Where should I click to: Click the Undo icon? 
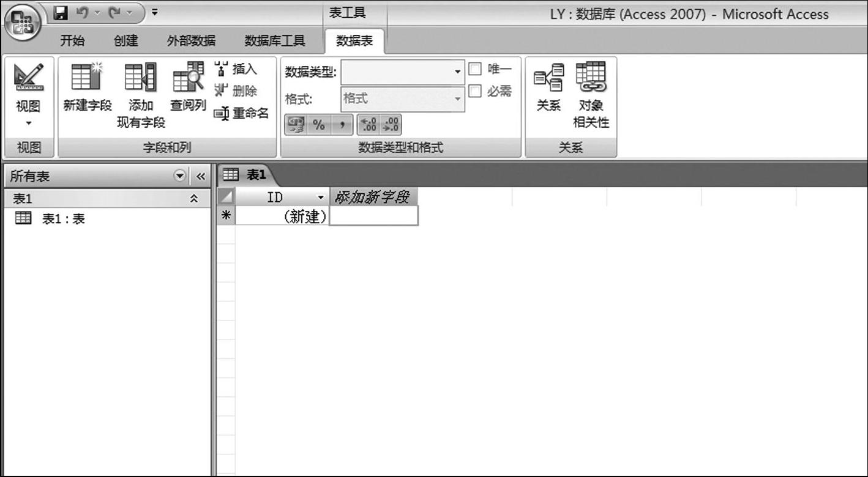(81, 12)
